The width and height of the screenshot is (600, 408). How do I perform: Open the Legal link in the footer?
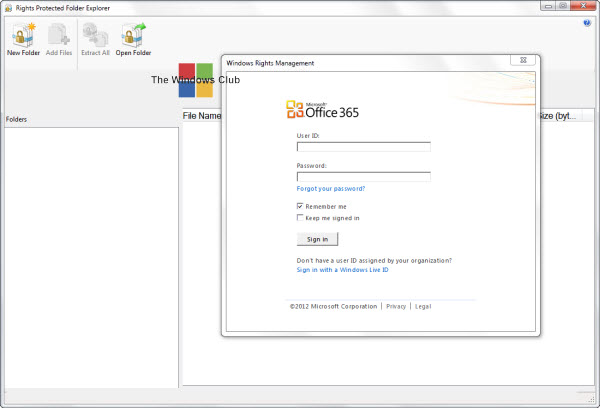tap(423, 307)
